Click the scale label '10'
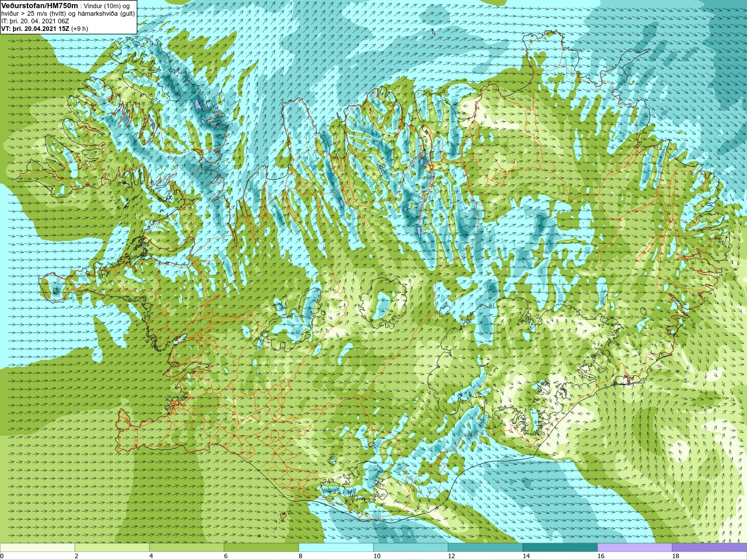 (x=376, y=556)
